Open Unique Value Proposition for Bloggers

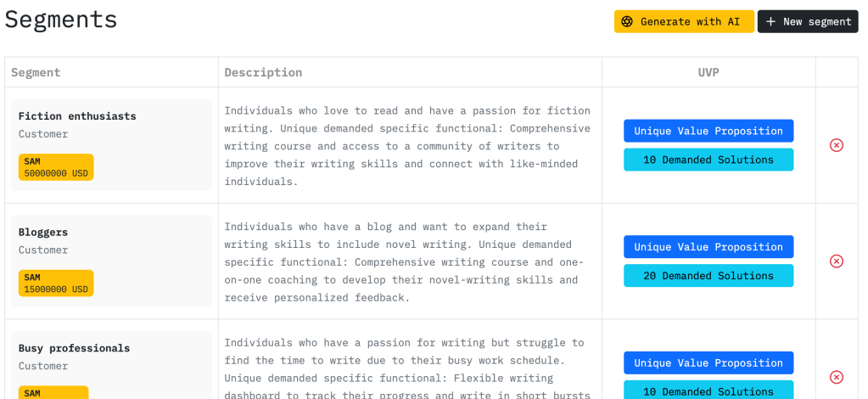coord(708,247)
